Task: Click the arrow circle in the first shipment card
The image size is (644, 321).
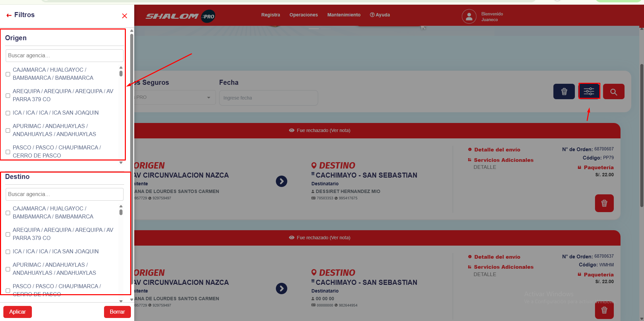Action: click(x=281, y=181)
